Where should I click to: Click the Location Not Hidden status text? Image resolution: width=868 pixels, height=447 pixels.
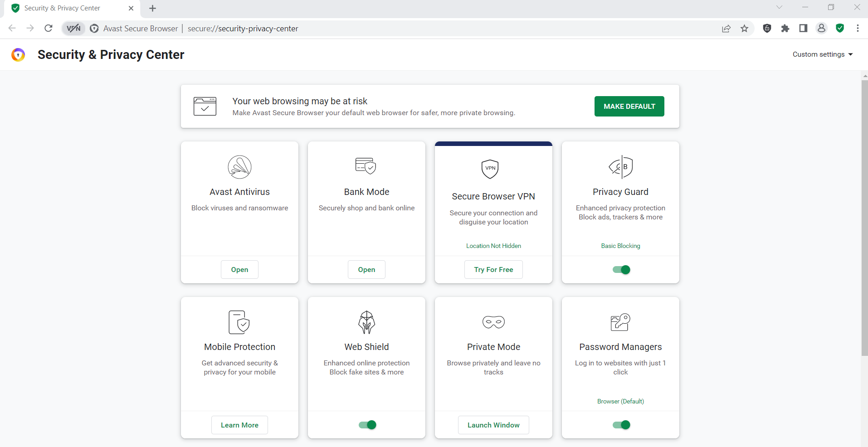(493, 246)
